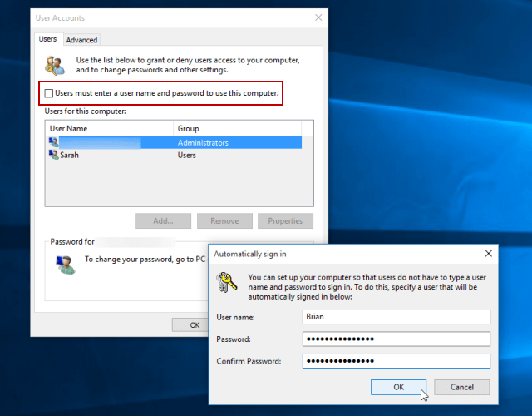532x416 pixels.
Task: Enable 'Users must enter a user name' checkbox
Action: (49, 93)
